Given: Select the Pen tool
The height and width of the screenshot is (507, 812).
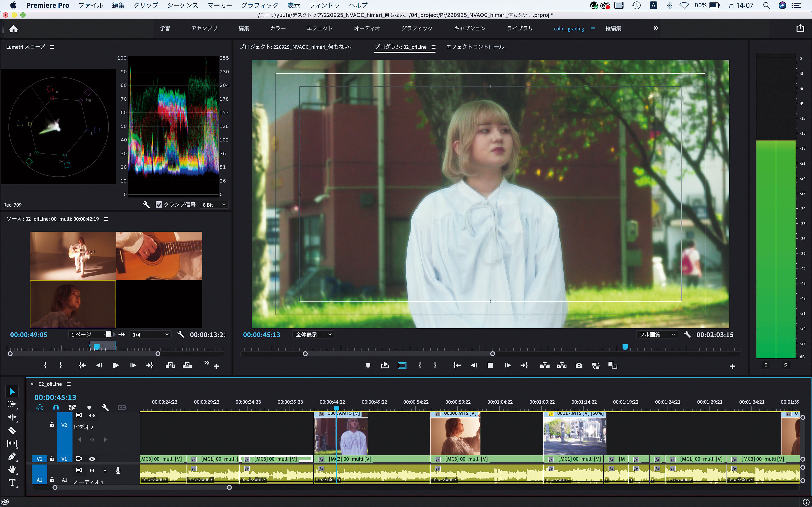Looking at the screenshot, I should [12, 456].
